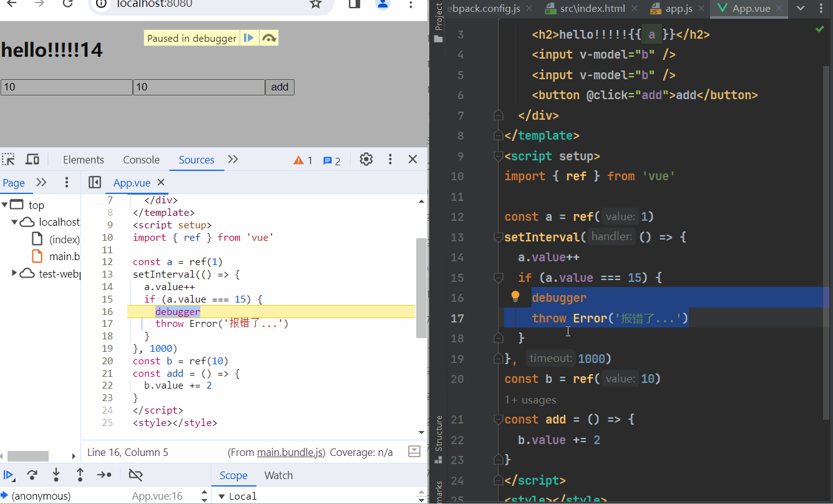Click the step out of function arrow
The height and width of the screenshot is (504, 833).
80,475
